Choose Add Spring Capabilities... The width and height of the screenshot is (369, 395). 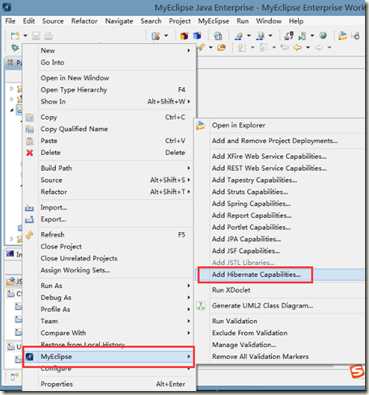click(251, 204)
